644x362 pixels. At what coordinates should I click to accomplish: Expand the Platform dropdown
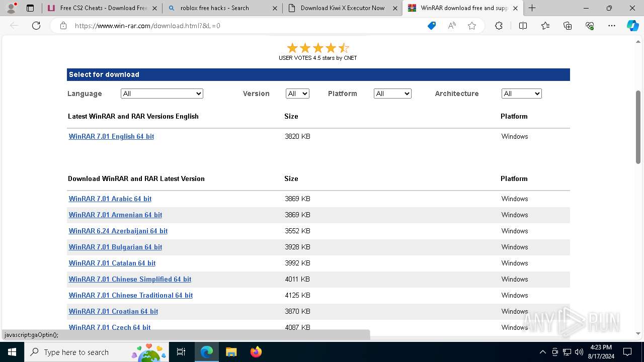click(x=392, y=94)
